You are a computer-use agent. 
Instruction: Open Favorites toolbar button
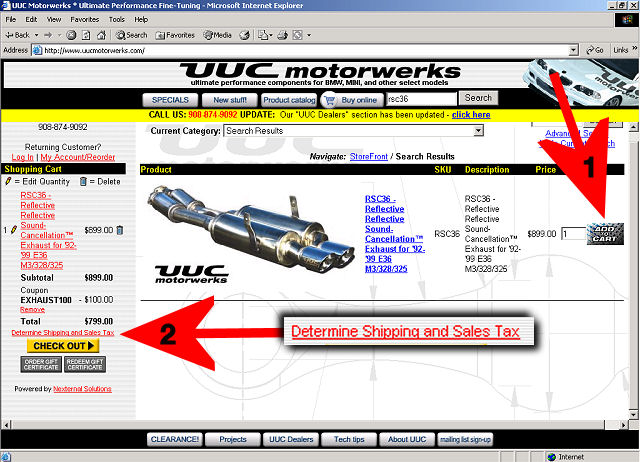[175, 35]
